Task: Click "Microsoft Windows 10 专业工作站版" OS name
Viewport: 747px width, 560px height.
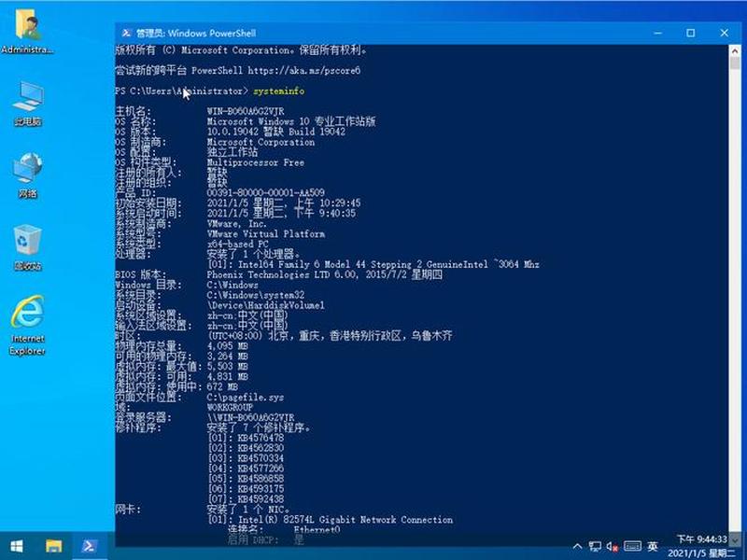Action: click(291, 121)
